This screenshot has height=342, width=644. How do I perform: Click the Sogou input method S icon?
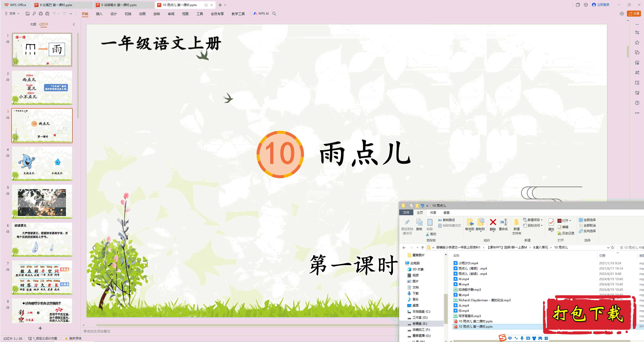pyautogui.click(x=502, y=338)
